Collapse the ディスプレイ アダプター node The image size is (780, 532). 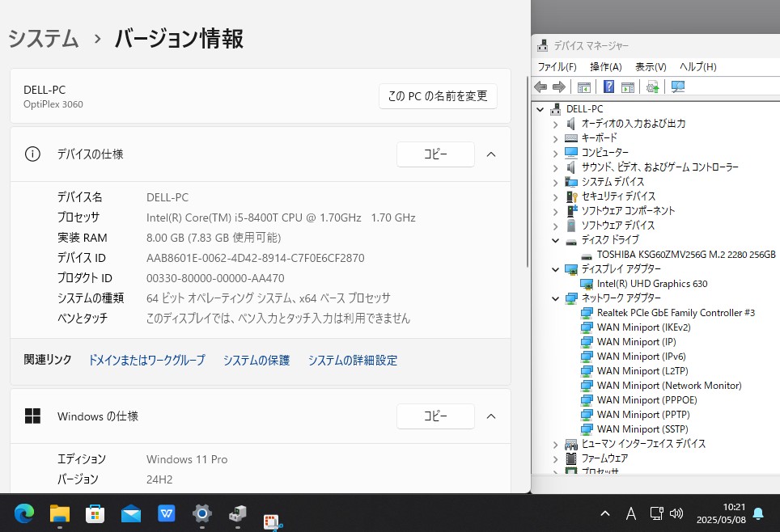coord(556,269)
